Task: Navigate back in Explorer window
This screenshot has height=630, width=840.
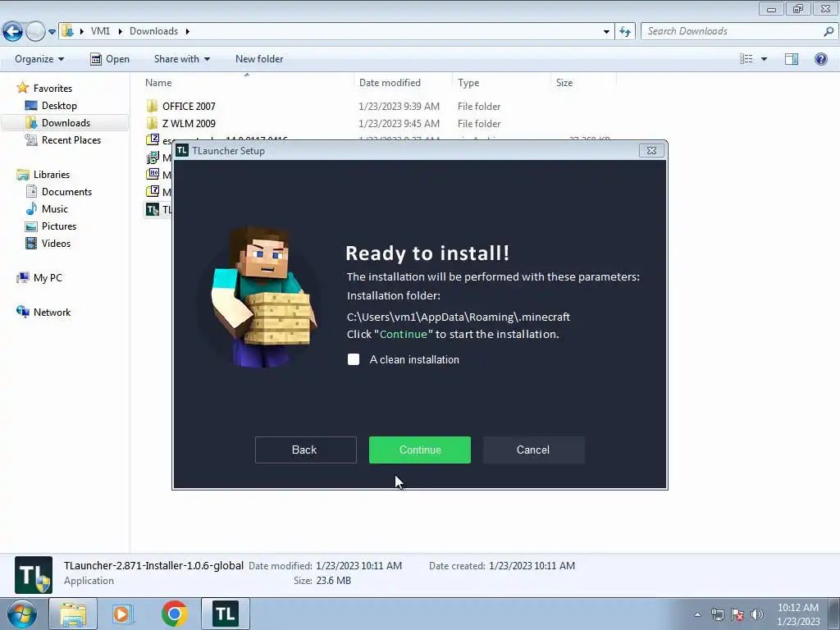Action: click(x=12, y=31)
